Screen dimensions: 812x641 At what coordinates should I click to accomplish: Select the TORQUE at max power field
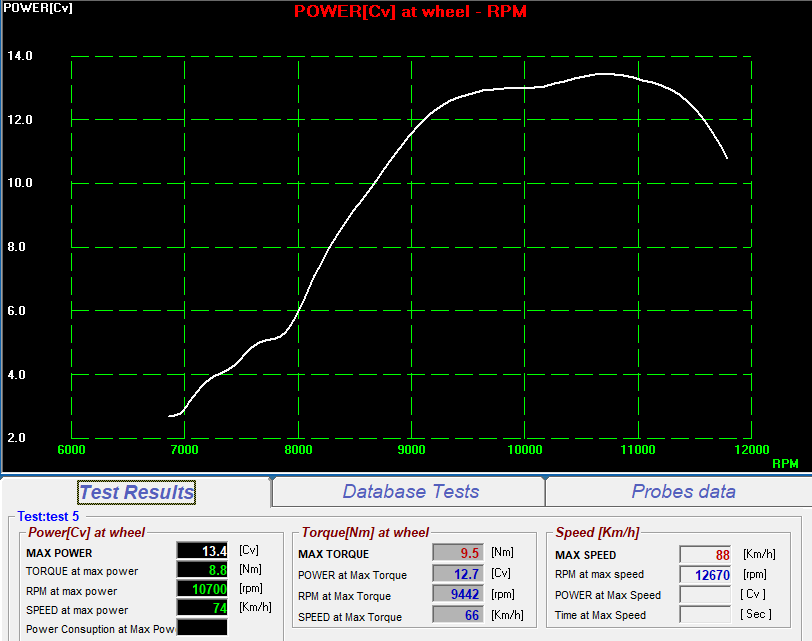(203, 570)
